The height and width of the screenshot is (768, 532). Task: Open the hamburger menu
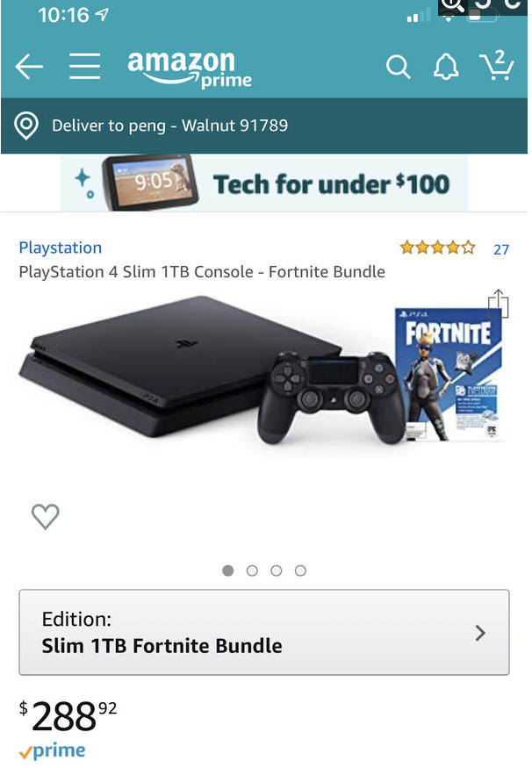point(85,66)
